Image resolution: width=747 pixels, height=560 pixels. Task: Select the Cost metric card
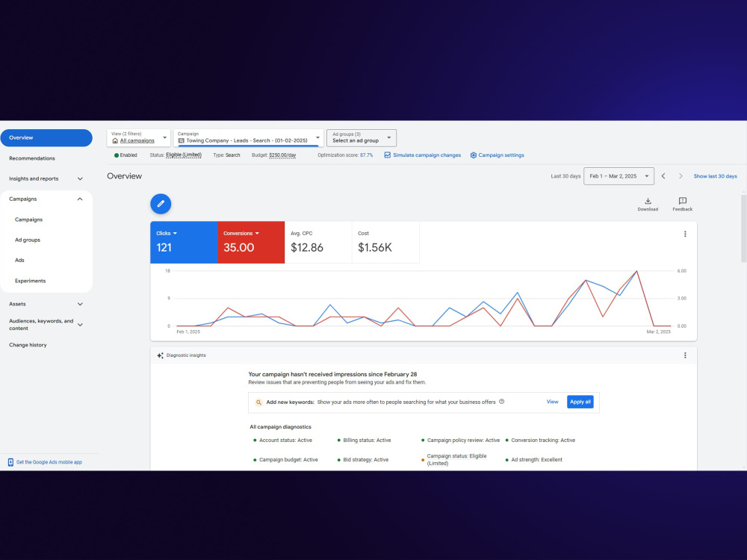[x=385, y=242]
